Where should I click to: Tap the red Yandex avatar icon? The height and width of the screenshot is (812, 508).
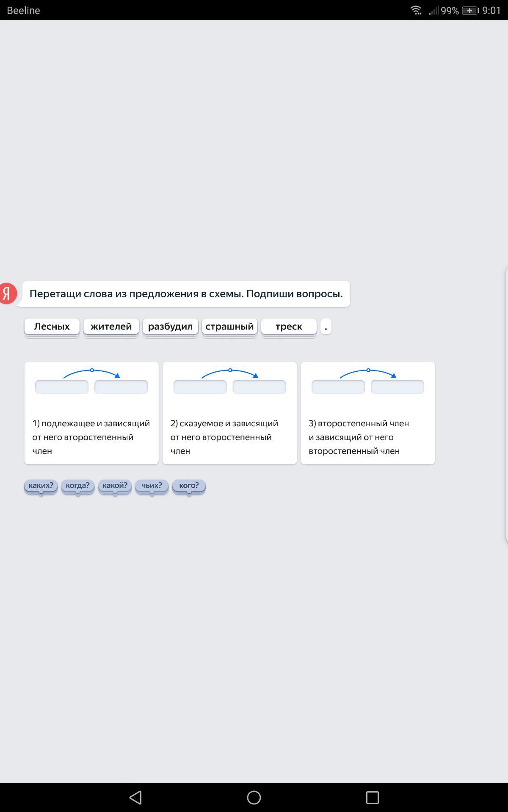8,293
